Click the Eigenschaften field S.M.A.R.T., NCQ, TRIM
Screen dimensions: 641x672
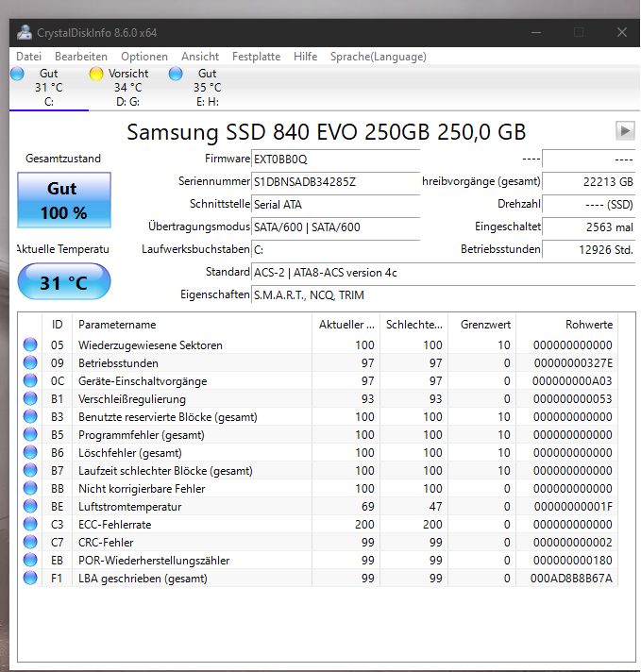[x=443, y=295]
